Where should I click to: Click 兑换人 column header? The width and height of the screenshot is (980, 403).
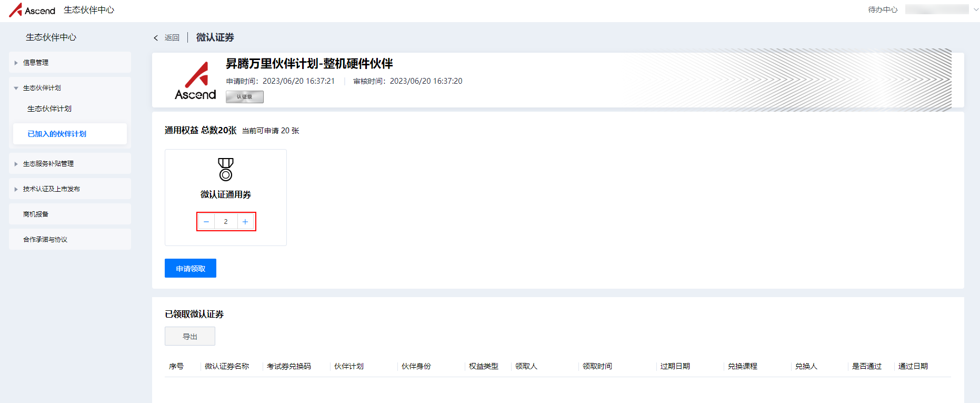(806, 366)
